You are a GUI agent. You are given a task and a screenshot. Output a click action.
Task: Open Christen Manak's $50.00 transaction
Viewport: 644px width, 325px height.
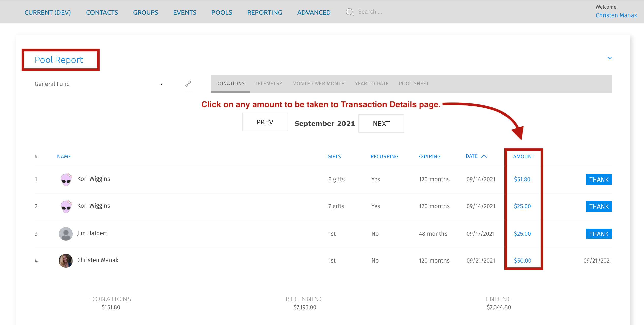523,261
